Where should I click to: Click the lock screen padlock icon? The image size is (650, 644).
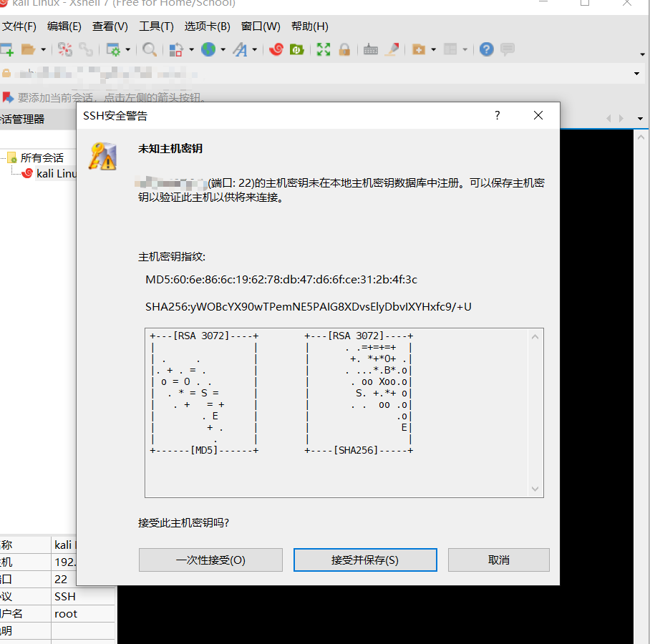(344, 49)
